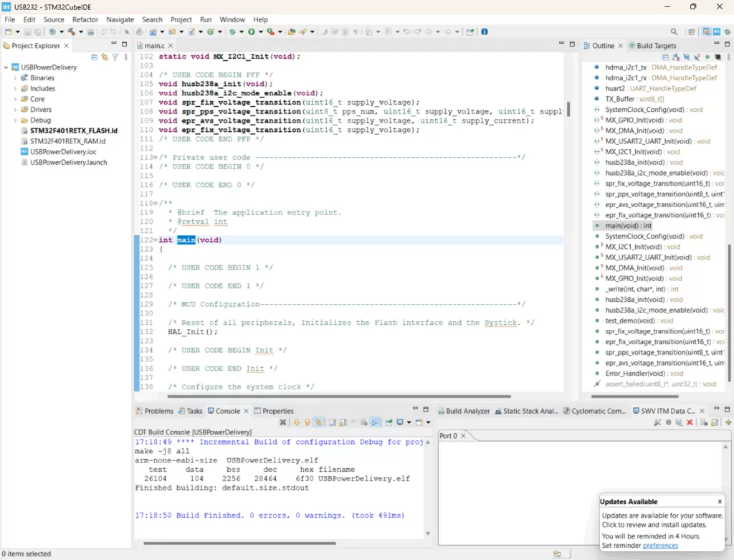The height and width of the screenshot is (560, 734).
Task: Click the Collapse All icon in Project Explorer
Action: pos(94,57)
